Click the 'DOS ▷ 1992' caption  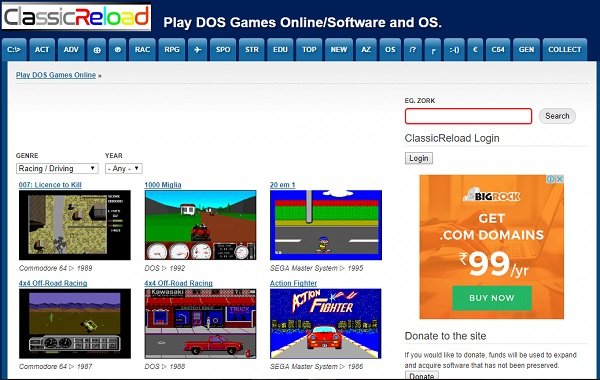165,268
